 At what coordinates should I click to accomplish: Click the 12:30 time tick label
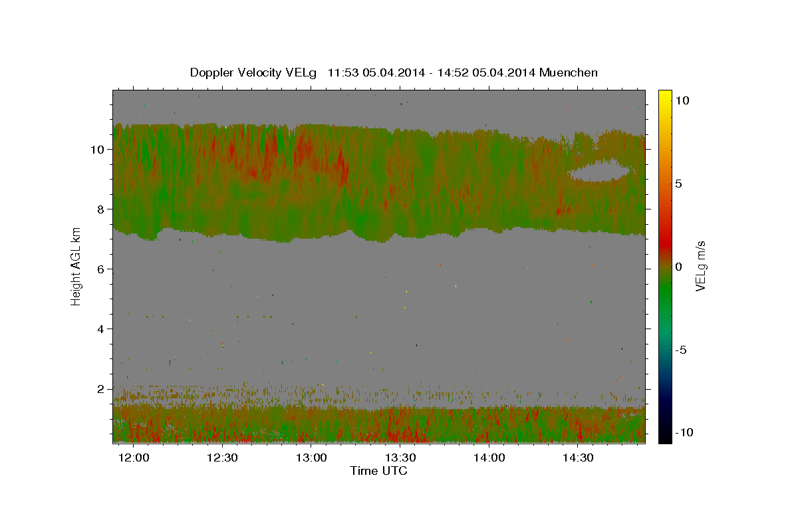pyautogui.click(x=222, y=458)
